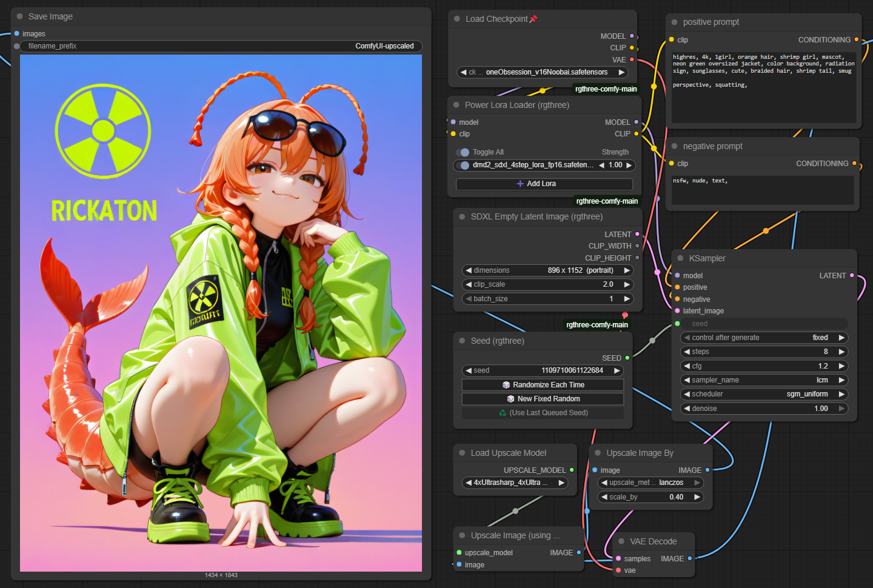
Task: Collapse the negative prompt node dot
Action: (x=675, y=146)
